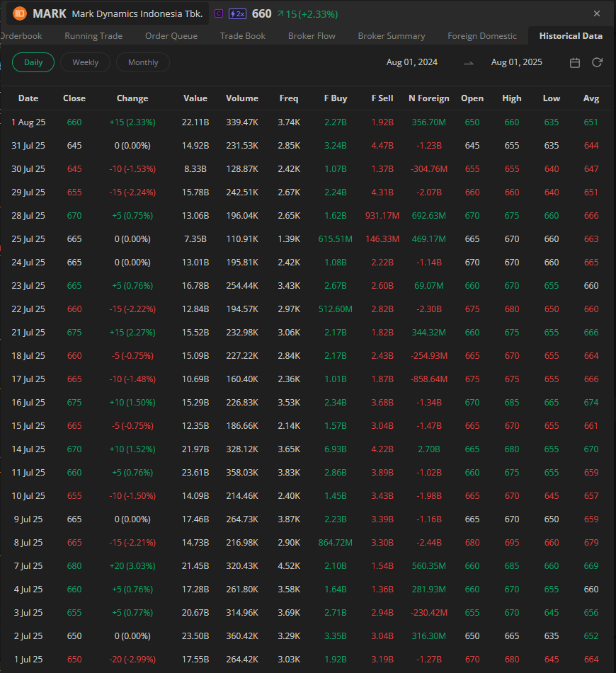Click the Value column header
Screen dimensions: 616x673
coord(195,98)
